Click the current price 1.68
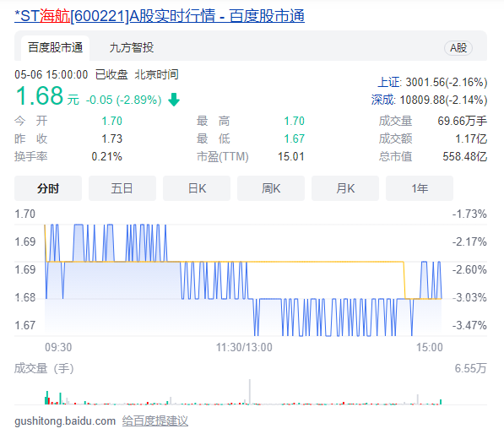 [x=40, y=96]
